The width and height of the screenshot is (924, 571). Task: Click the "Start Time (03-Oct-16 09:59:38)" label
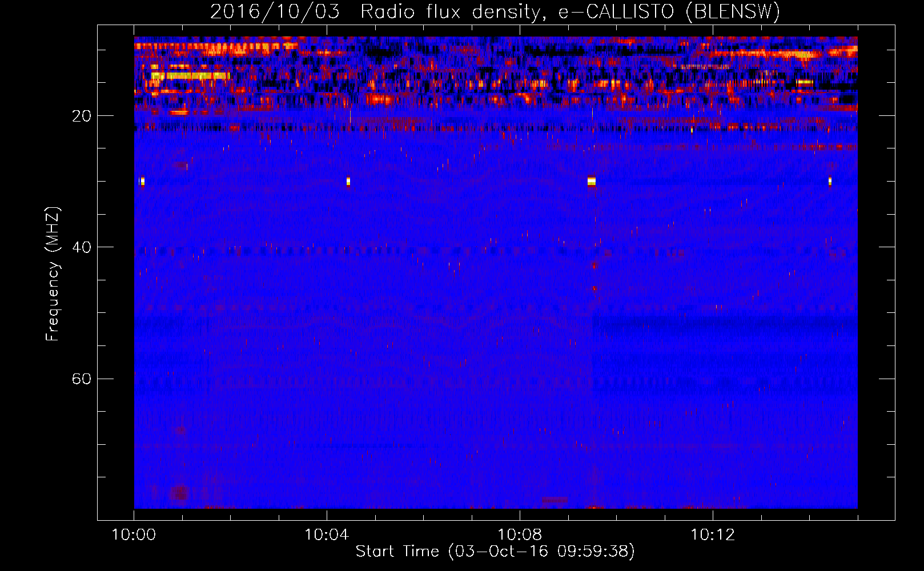tap(495, 552)
